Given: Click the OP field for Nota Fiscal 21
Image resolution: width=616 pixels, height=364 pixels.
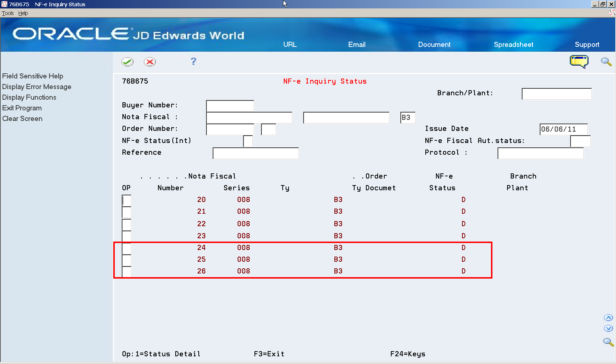Looking at the screenshot, I should tap(126, 212).
